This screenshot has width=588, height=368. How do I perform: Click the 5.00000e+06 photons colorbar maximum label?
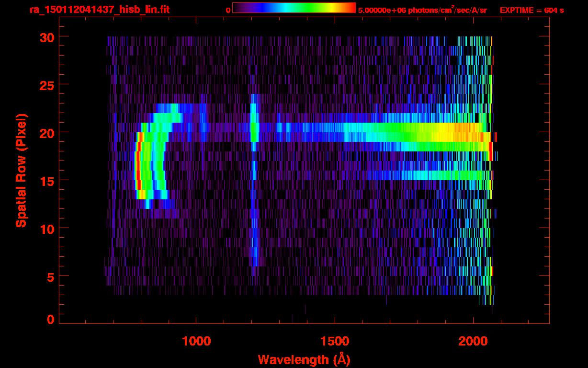[x=422, y=10]
